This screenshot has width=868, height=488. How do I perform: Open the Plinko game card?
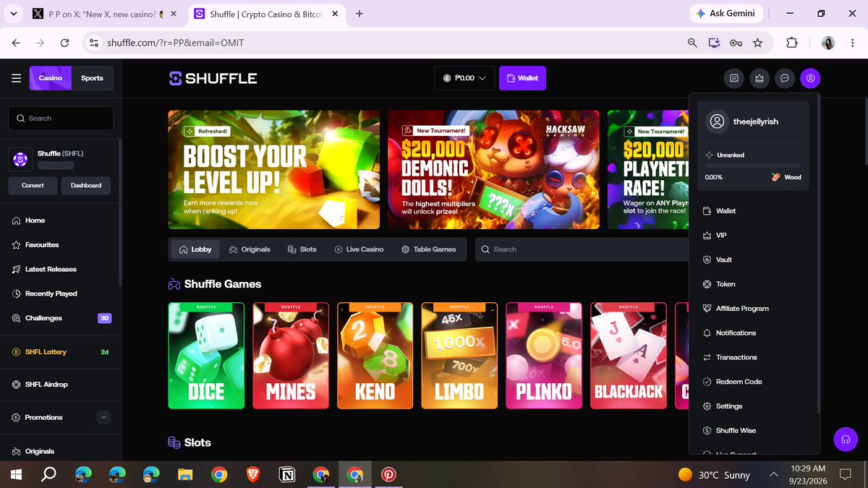[544, 356]
